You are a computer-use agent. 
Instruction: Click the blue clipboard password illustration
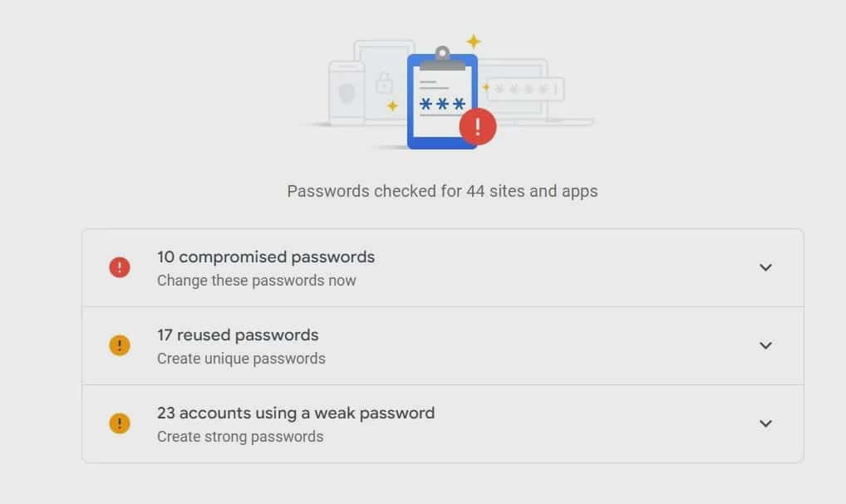tap(442, 99)
